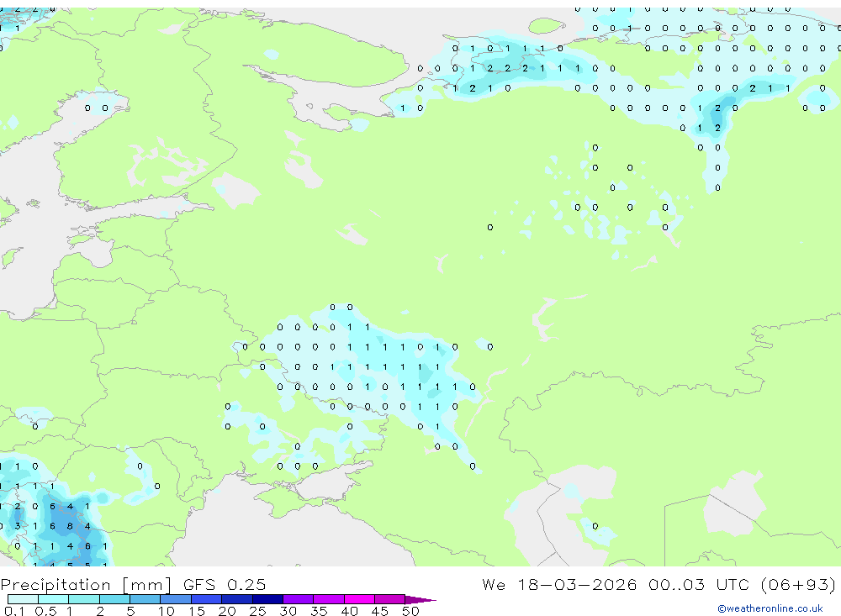
Task: Click the 20–25 mm legend color swatch
Action: point(237,599)
